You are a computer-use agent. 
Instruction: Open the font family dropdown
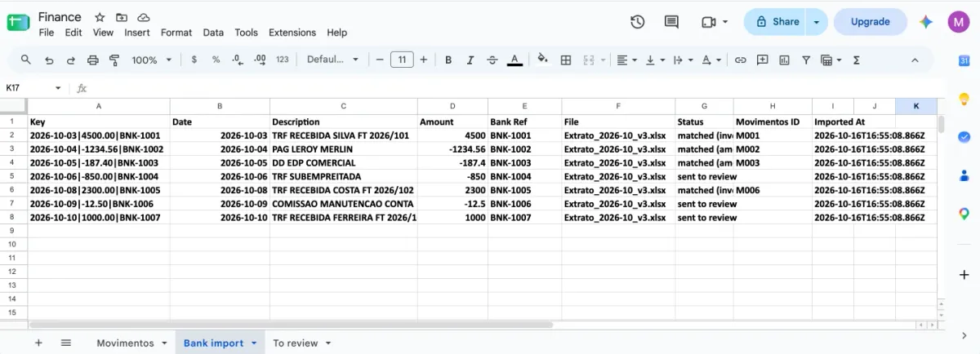pos(332,60)
